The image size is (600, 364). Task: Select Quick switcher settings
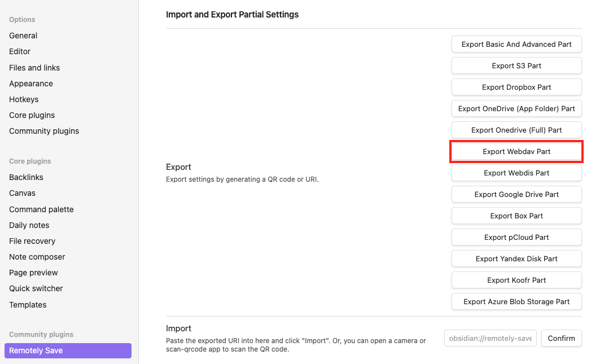(x=36, y=288)
